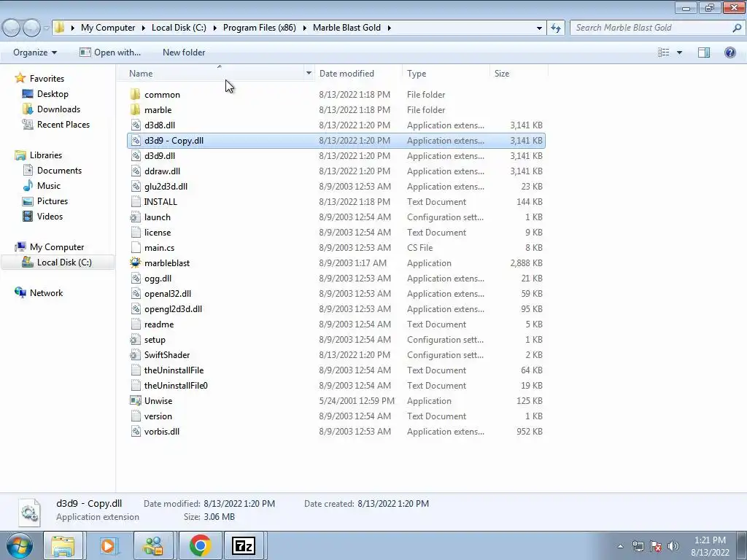Open the Name column filter dropdown

[309, 73]
